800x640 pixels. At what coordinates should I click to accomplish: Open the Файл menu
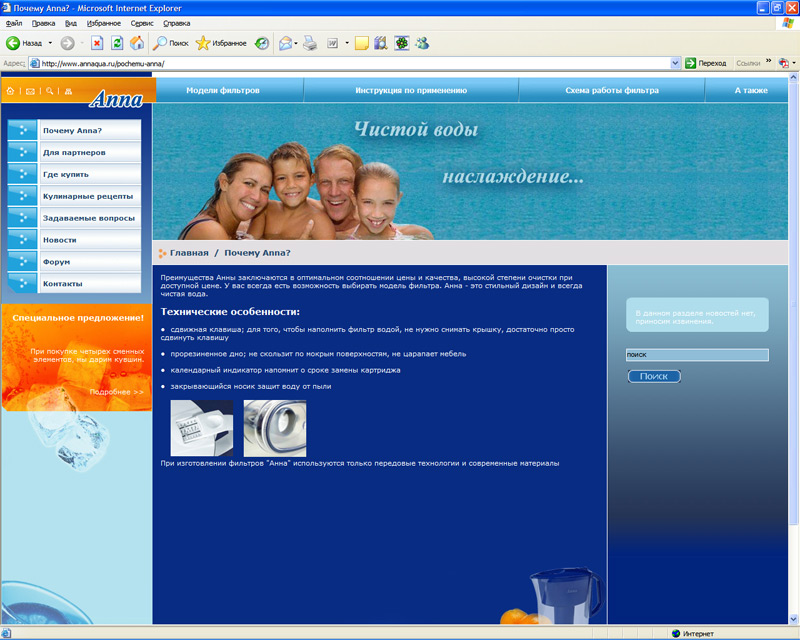tap(14, 23)
